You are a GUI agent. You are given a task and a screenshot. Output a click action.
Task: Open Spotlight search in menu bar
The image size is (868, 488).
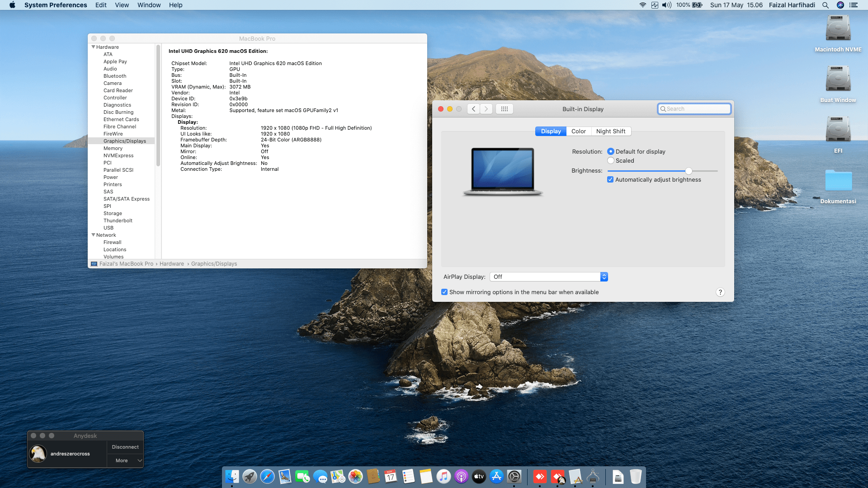(826, 5)
